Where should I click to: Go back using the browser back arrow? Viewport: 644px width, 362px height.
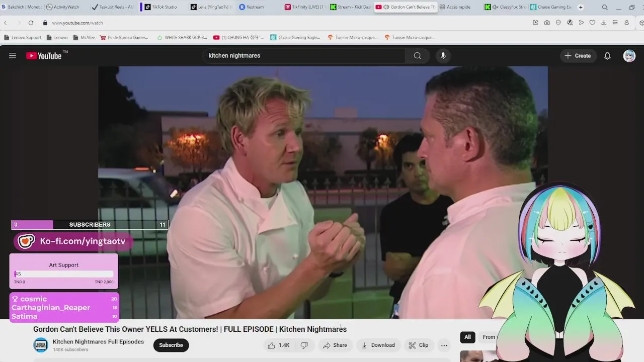click(x=6, y=23)
